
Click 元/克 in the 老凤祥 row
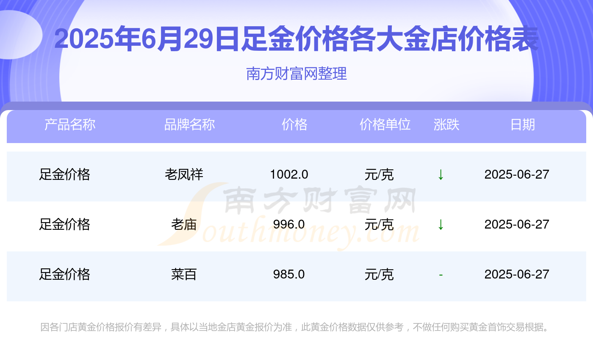coord(379,174)
